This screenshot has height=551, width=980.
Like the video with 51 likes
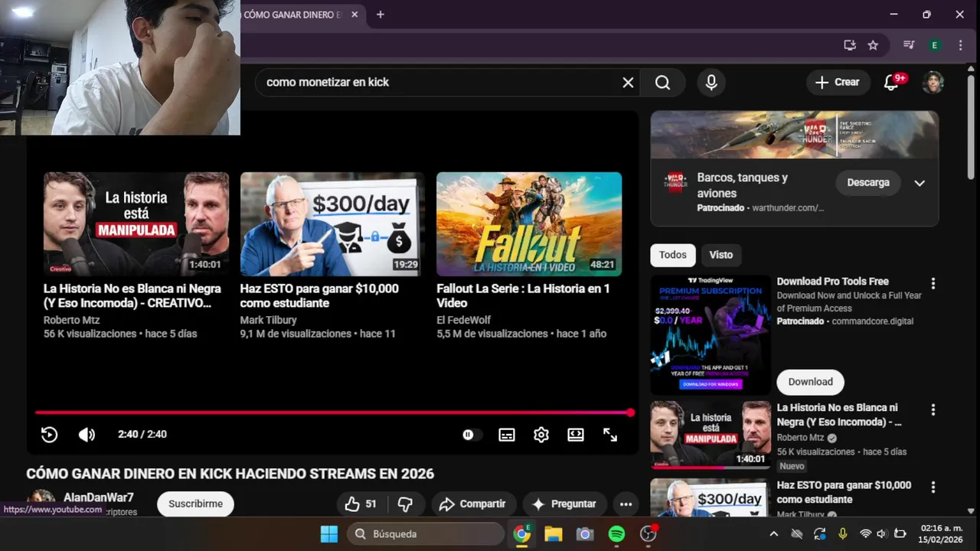pyautogui.click(x=361, y=504)
